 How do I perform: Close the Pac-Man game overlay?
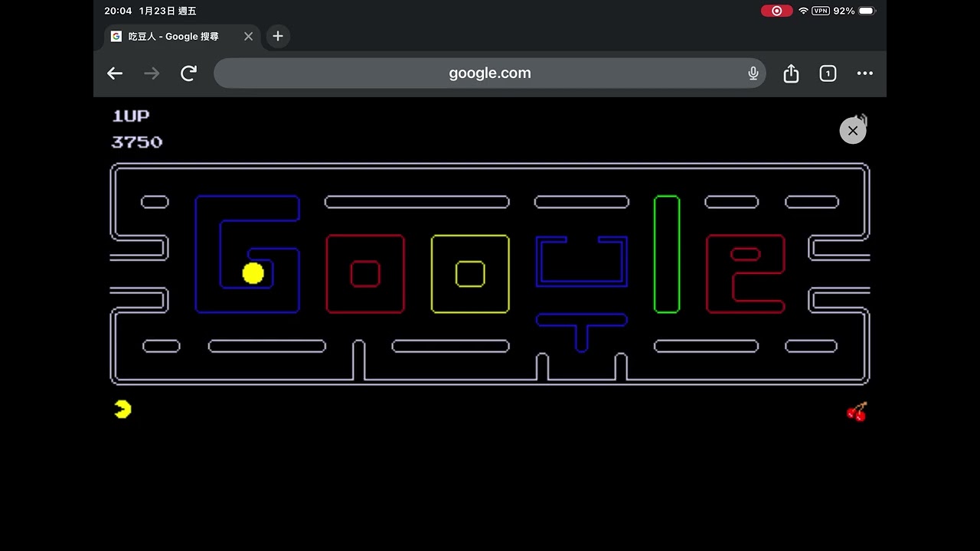point(853,131)
